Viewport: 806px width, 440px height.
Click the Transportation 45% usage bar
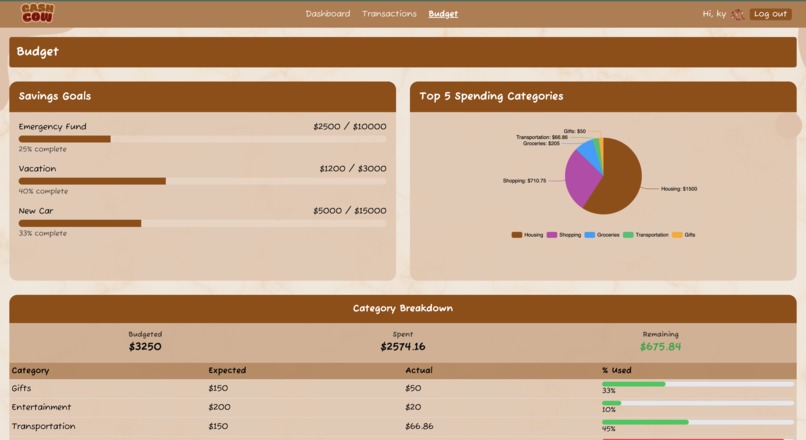click(x=698, y=422)
